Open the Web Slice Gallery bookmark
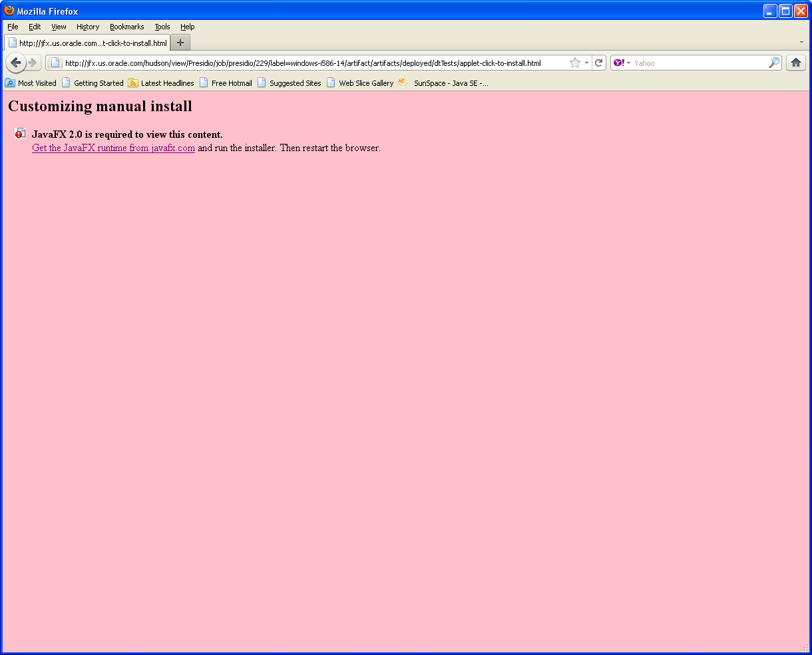This screenshot has height=655, width=812. coord(360,83)
